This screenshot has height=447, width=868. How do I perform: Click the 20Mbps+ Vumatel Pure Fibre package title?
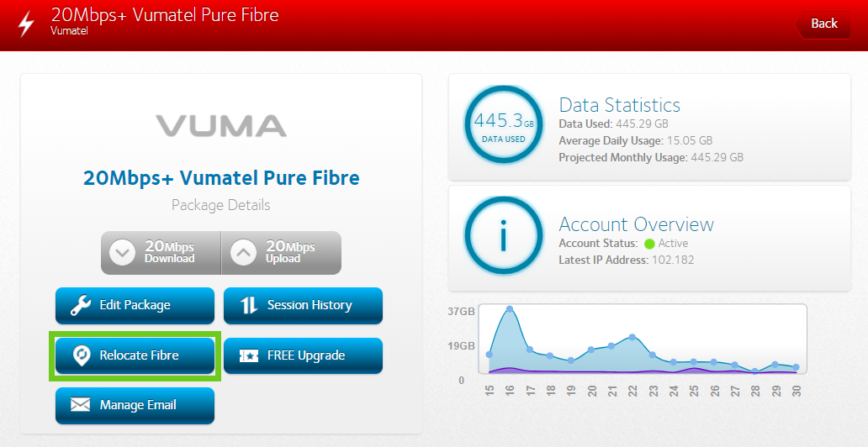(x=221, y=178)
